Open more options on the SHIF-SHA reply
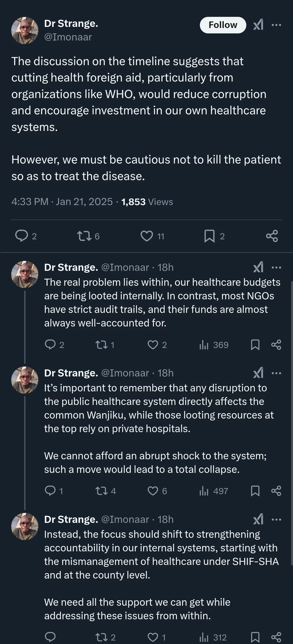293x644 pixels. [x=276, y=520]
